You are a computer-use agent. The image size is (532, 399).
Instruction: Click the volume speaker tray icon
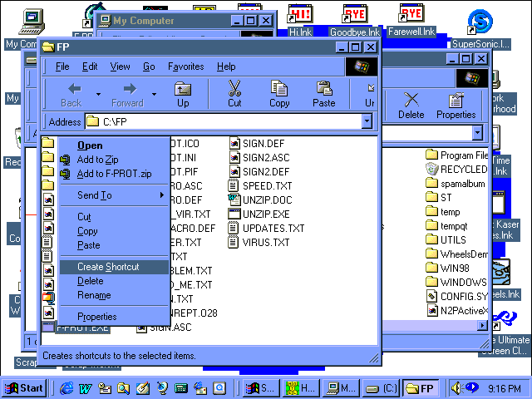coord(456,388)
